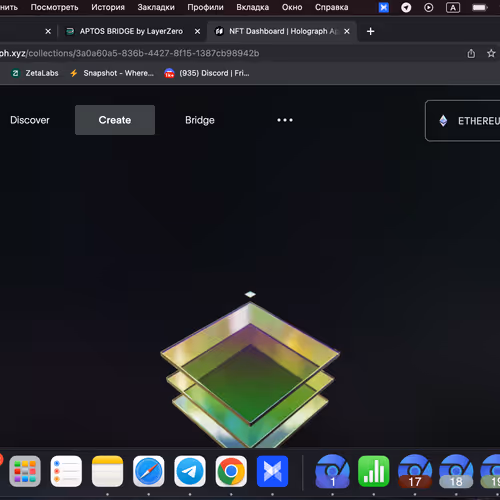The width and height of the screenshot is (500, 500).
Task: Open Numbers app in the dock
Action: click(x=374, y=471)
